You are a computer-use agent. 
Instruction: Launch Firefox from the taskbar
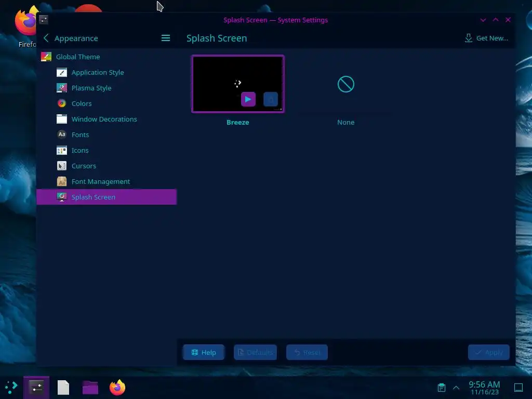[117, 387]
